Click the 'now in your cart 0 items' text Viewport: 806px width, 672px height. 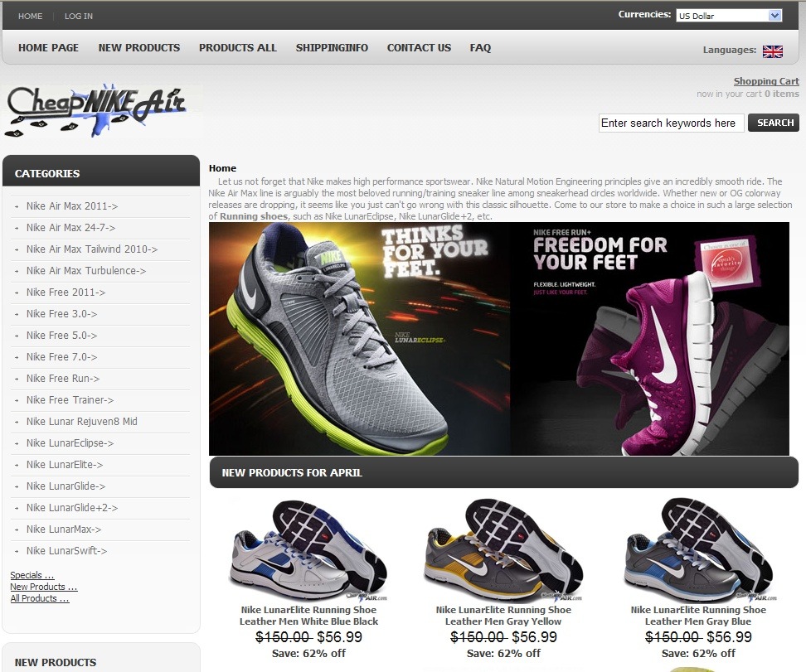pyautogui.click(x=748, y=94)
